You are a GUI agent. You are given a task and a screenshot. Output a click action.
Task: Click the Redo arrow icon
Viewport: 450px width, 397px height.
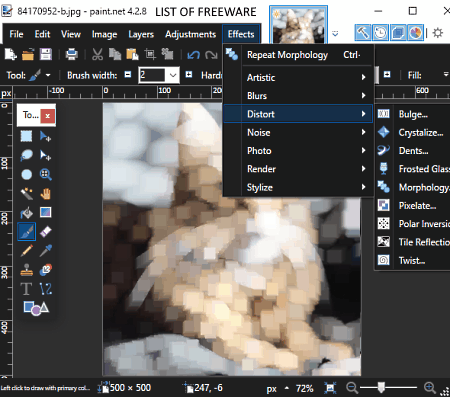click(211, 54)
